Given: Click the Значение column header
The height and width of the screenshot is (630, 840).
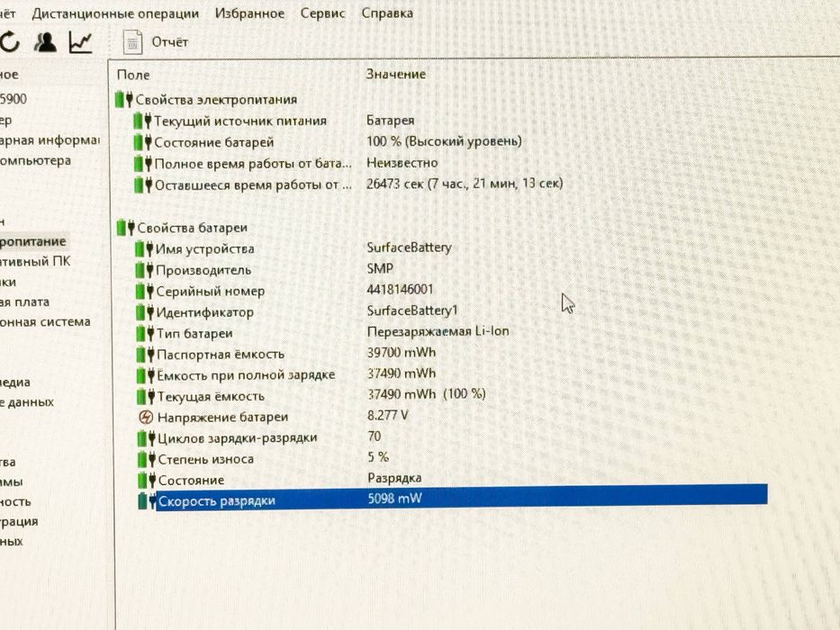Looking at the screenshot, I should pyautogui.click(x=396, y=74).
